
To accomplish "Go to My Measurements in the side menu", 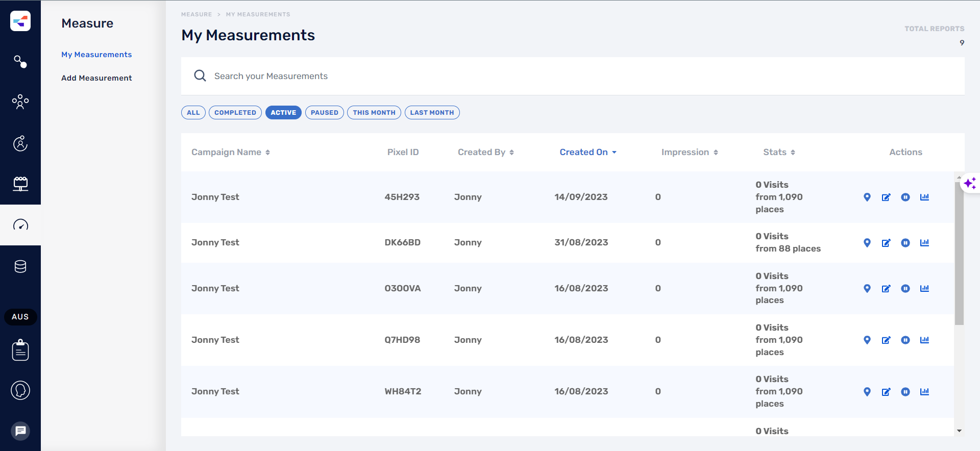I will (96, 55).
